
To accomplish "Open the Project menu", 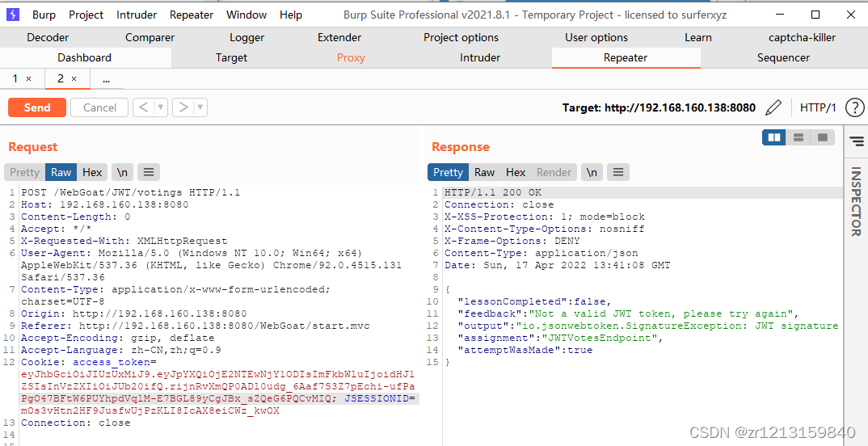I will pyautogui.click(x=86, y=15).
